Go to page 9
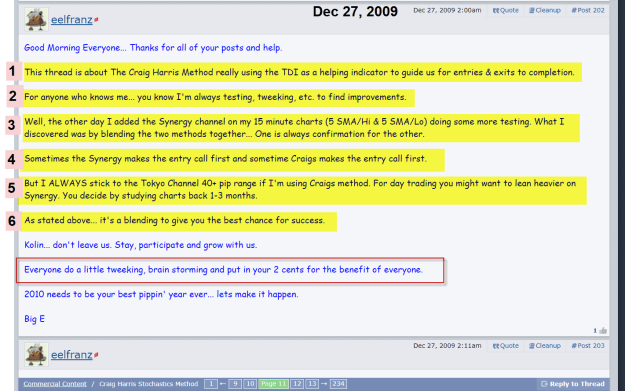Viewport: 625px width, 391px height. click(235, 384)
